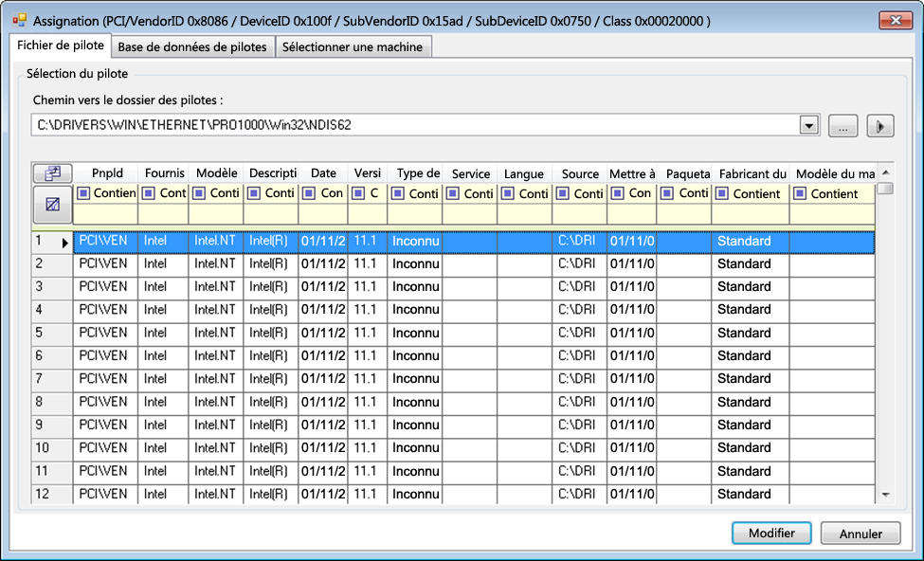Open the driver folder path dropdown
Screen dimensions: 924x561
(x=808, y=125)
